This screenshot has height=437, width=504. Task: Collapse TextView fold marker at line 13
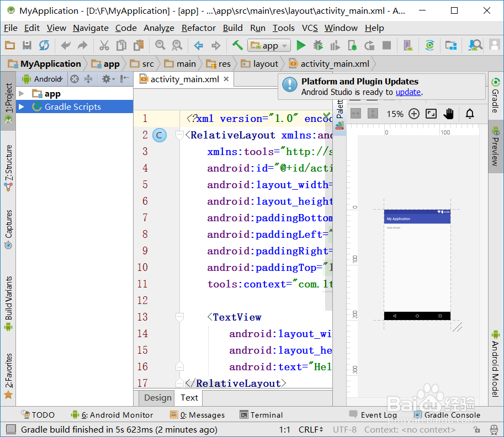[x=179, y=317]
